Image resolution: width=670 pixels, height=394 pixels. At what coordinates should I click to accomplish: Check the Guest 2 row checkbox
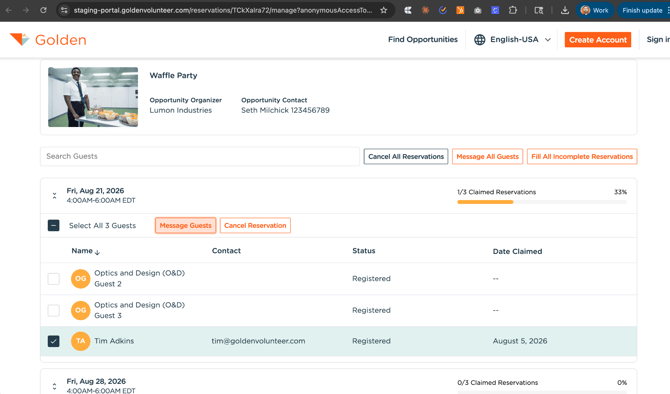pos(53,279)
